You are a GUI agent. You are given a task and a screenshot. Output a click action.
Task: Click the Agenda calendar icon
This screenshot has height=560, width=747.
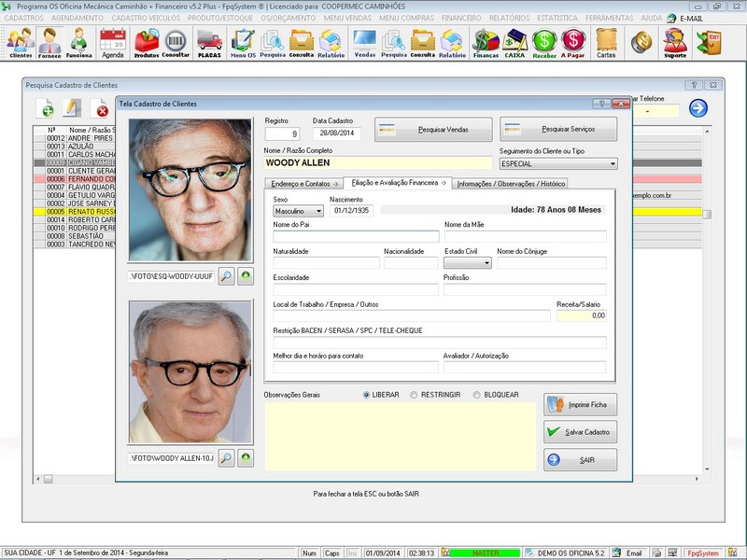click(112, 42)
